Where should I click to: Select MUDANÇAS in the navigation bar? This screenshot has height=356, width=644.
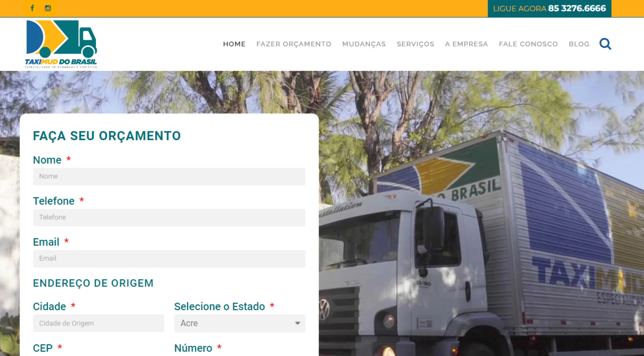pyautogui.click(x=364, y=44)
